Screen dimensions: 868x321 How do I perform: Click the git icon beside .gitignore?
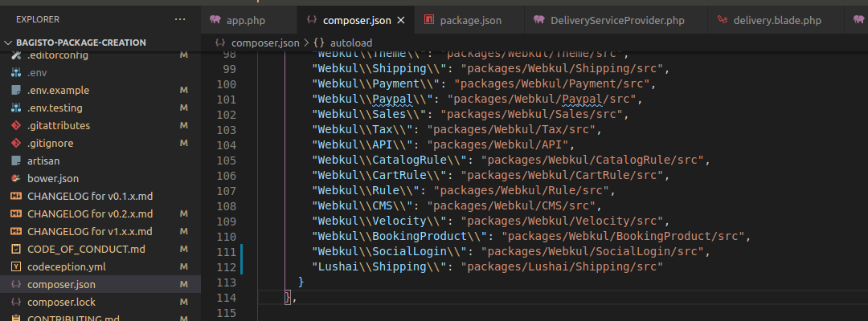pos(16,143)
